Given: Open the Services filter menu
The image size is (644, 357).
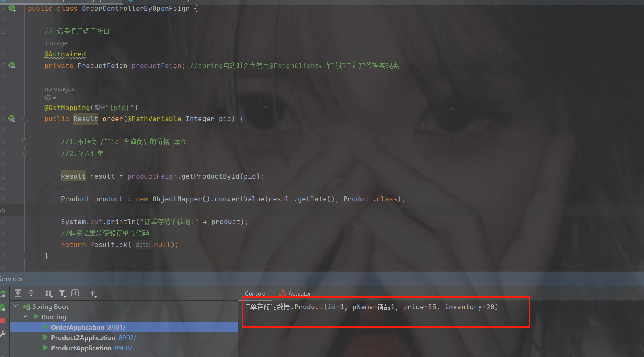Looking at the screenshot, I should [x=62, y=293].
